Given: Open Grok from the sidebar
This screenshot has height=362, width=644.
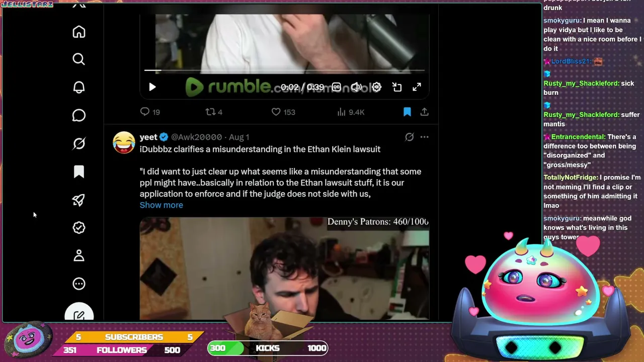Looking at the screenshot, I should coord(79,144).
